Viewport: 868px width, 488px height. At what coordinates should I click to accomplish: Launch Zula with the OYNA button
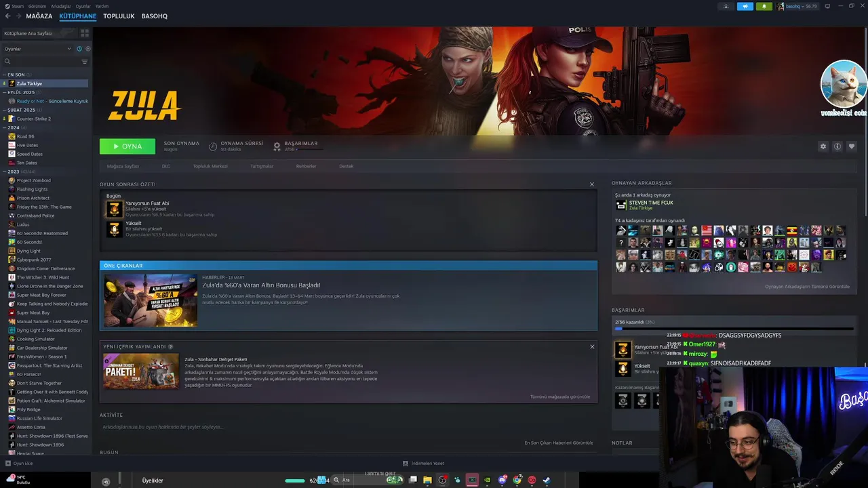click(127, 146)
